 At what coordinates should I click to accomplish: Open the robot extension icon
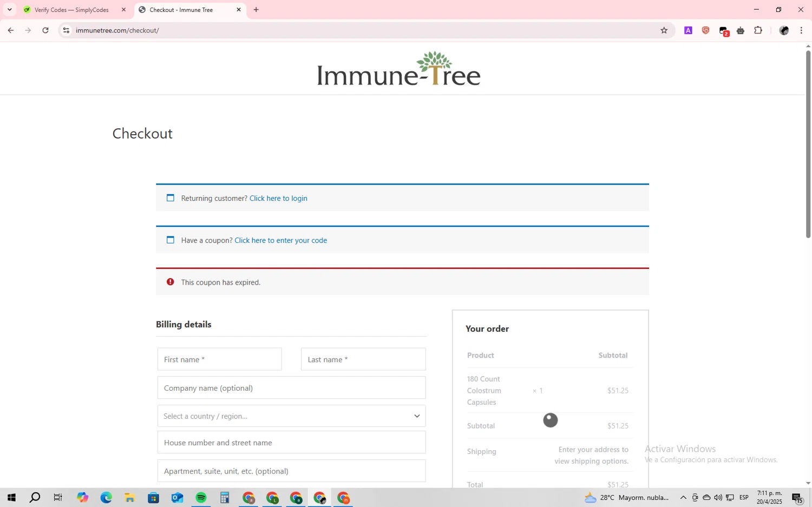pyautogui.click(x=741, y=30)
